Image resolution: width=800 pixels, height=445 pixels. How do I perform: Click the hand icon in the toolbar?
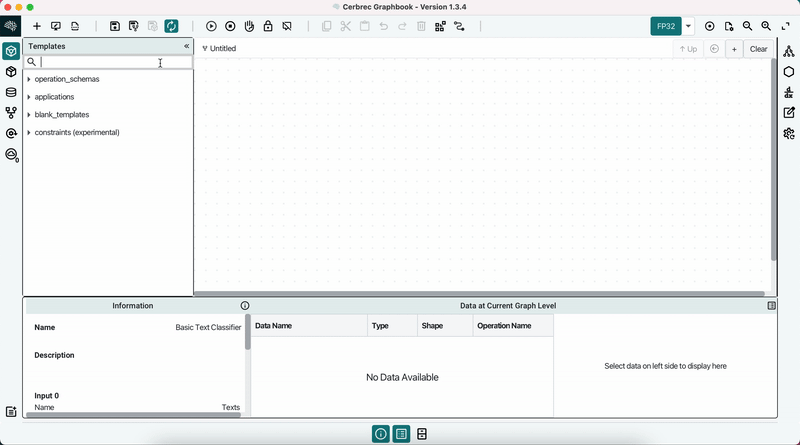click(249, 26)
